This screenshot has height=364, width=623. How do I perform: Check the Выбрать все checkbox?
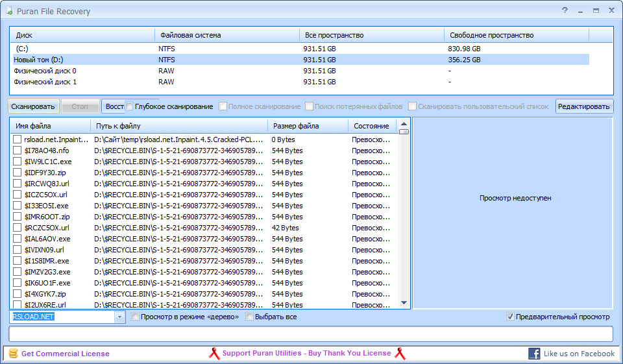[250, 317]
